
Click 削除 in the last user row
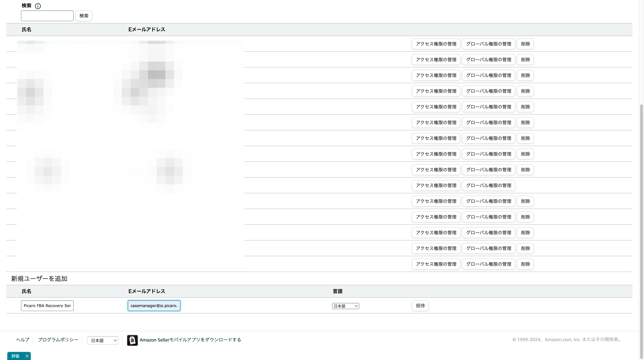(x=525, y=264)
